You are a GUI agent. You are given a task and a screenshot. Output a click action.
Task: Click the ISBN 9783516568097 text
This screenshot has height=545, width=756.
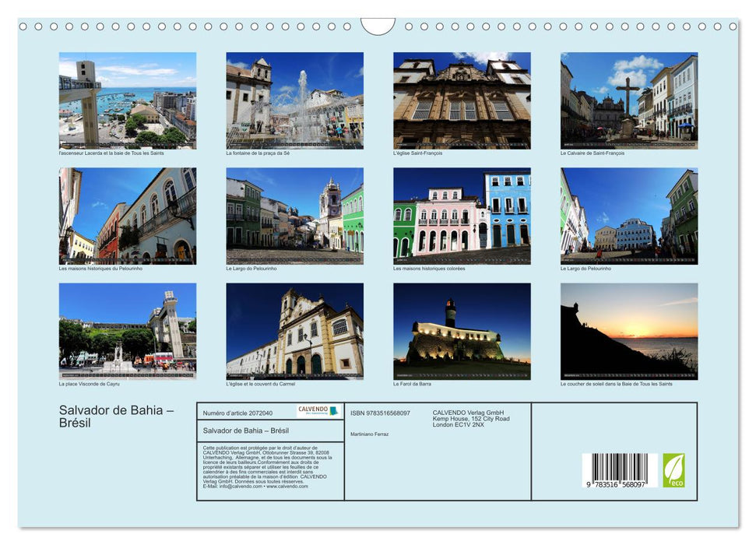[x=382, y=412]
